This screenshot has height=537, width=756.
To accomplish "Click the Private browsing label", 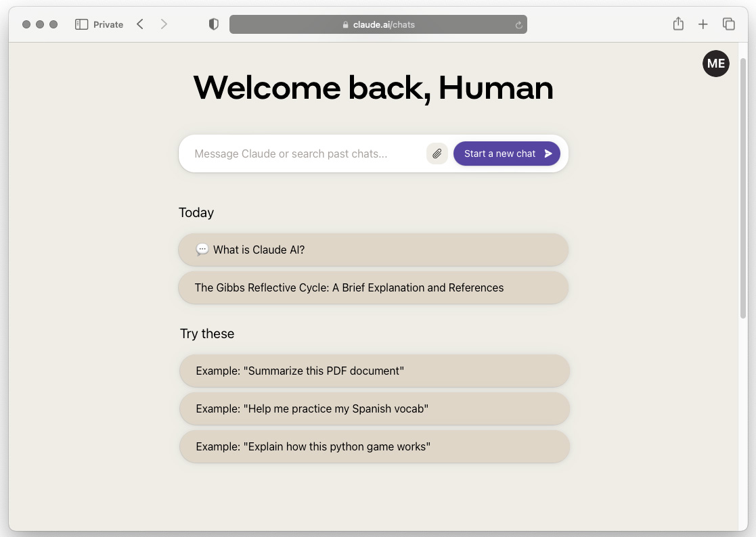I will click(x=108, y=24).
